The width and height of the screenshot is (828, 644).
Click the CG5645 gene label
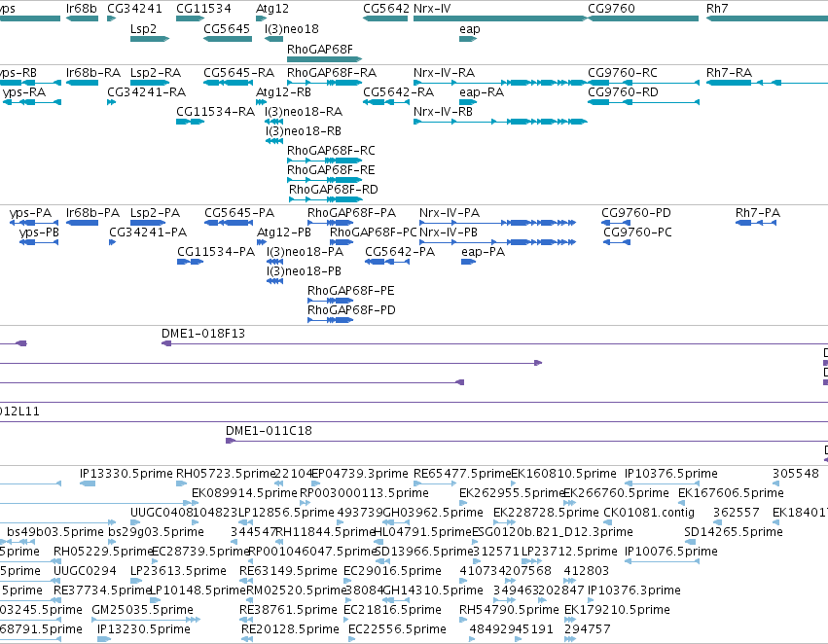(x=227, y=28)
